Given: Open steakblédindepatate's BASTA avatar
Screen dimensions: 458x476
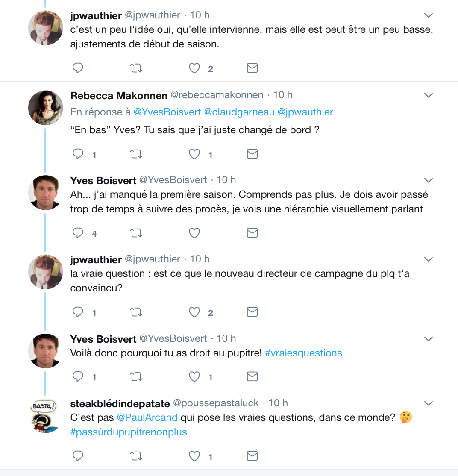Looking at the screenshot, I should [x=45, y=416].
